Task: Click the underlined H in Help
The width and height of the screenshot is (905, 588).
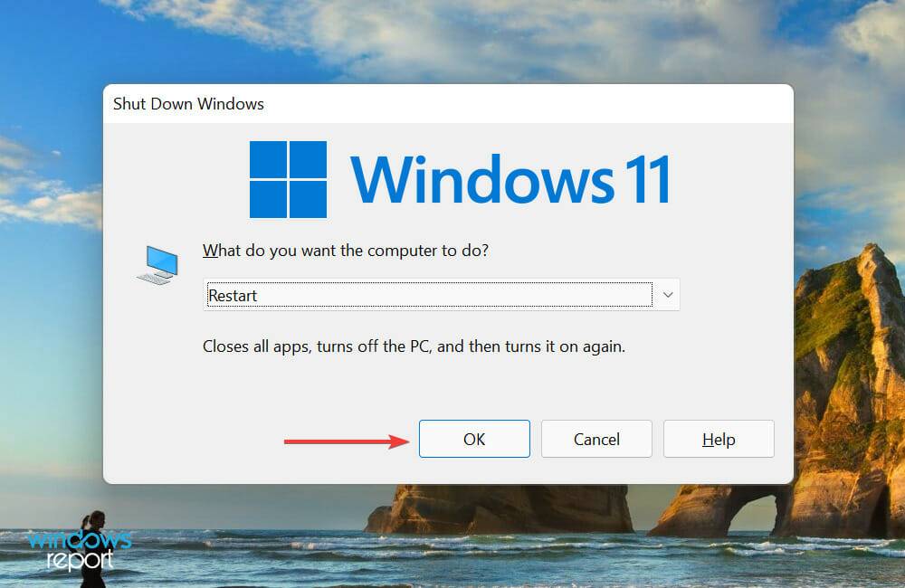Action: pos(707,439)
